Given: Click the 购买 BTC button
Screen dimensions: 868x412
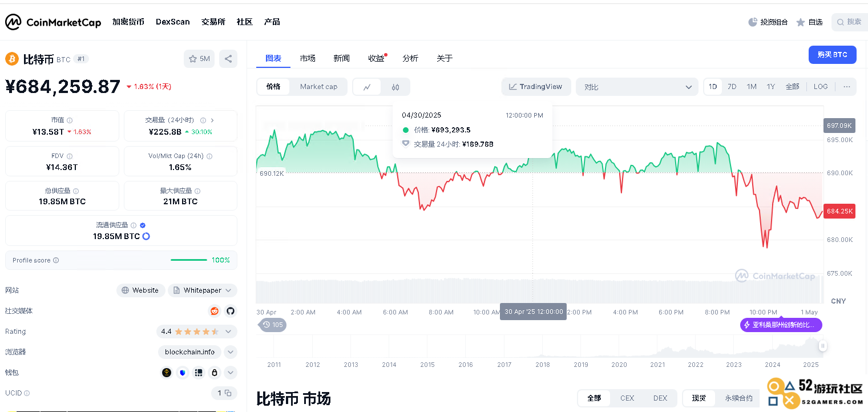Looking at the screenshot, I should [x=833, y=55].
